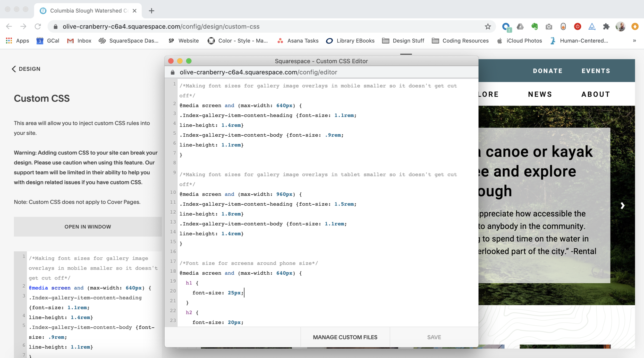Viewport: 644px width, 358px height.
Task: Reload the current page
Action: click(38, 27)
